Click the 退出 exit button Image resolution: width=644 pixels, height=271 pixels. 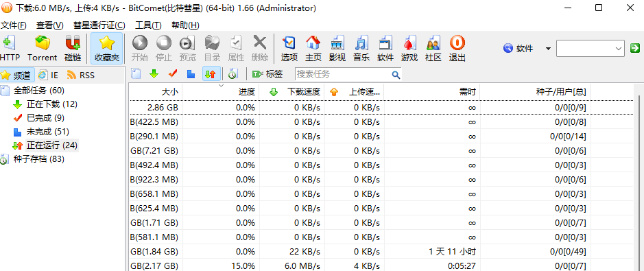457,49
